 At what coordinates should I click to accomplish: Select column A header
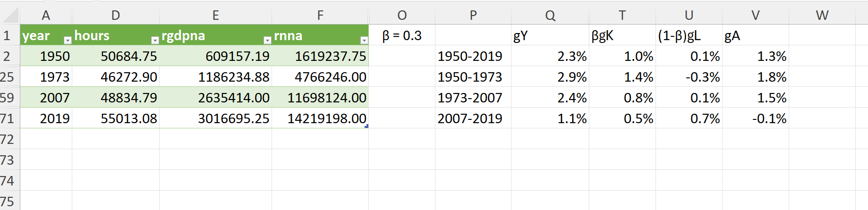point(46,16)
